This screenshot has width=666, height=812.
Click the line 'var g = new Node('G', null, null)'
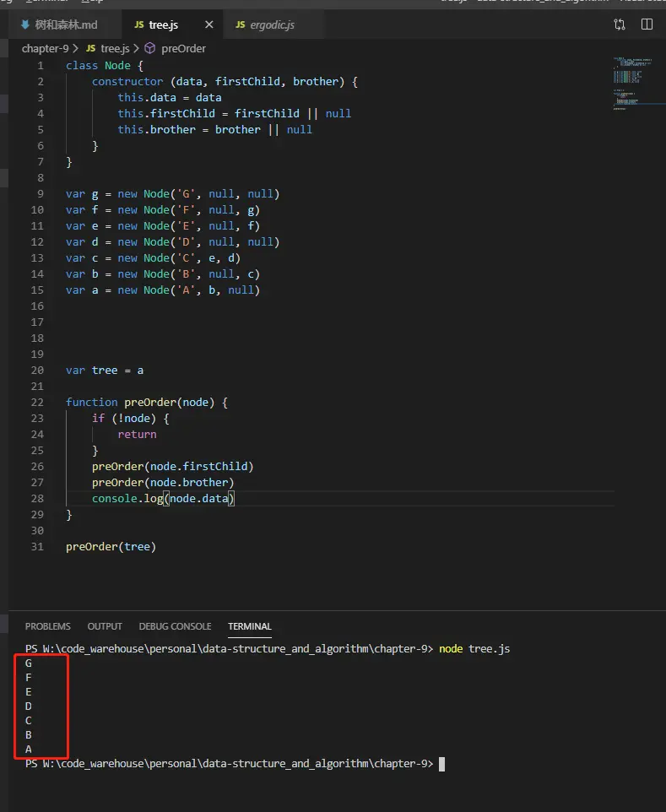tap(172, 193)
